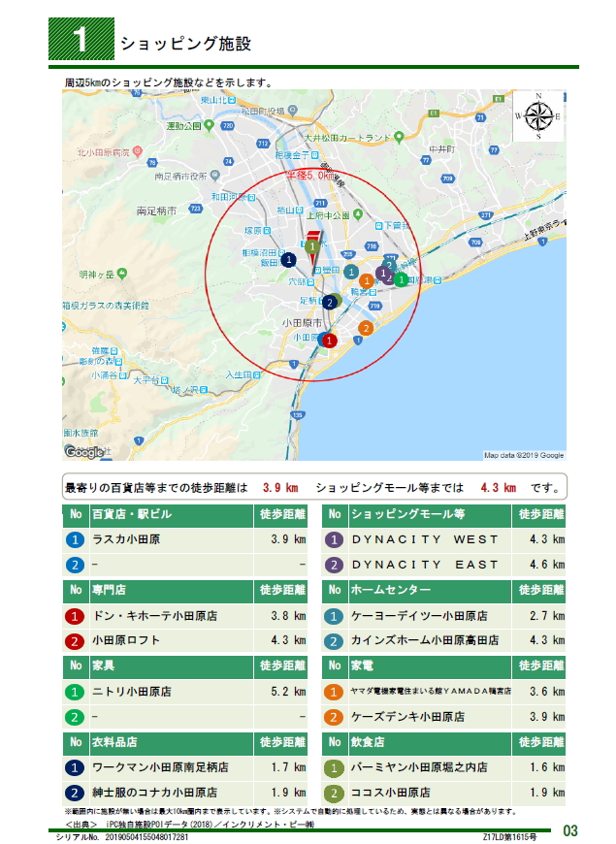Click purple badge 2 beside DYNACITY EAST
This screenshot has width=616, height=844.
[334, 566]
